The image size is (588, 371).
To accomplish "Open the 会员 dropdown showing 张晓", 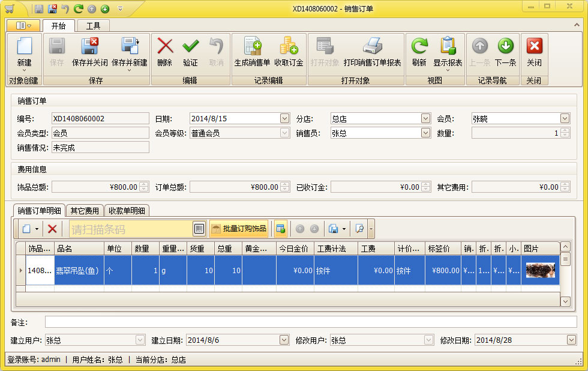I will pyautogui.click(x=565, y=118).
